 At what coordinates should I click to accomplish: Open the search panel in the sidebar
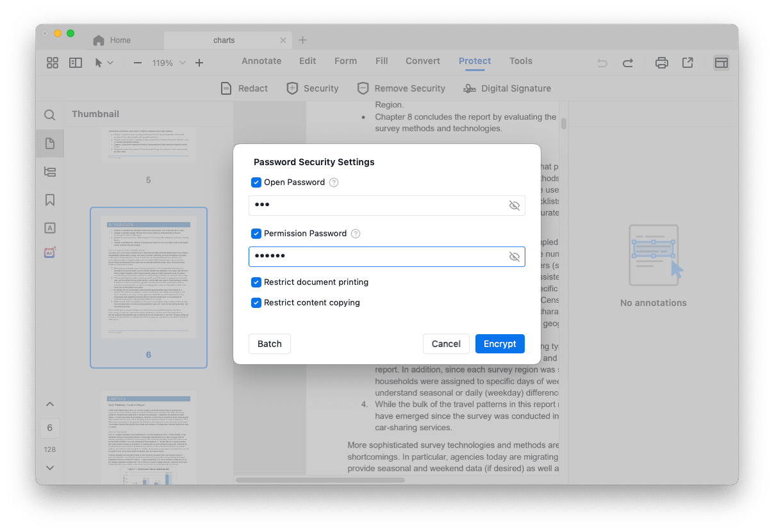[x=49, y=115]
